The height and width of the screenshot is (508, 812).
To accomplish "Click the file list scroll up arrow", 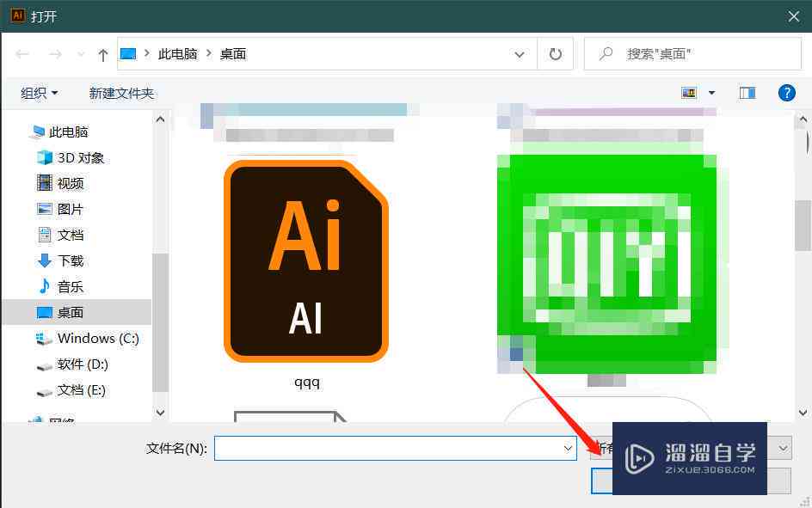I will [x=803, y=119].
